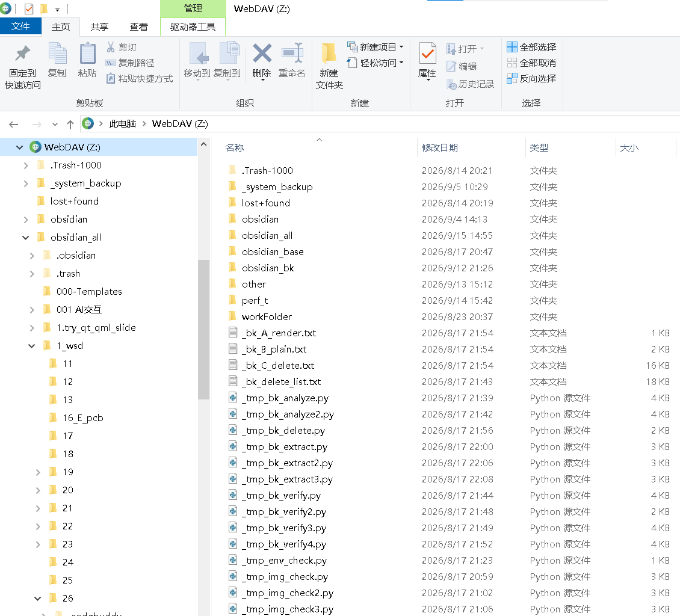Click 此电脑 in the address breadcrumb
Viewport: 680px width, 616px height.
[122, 124]
